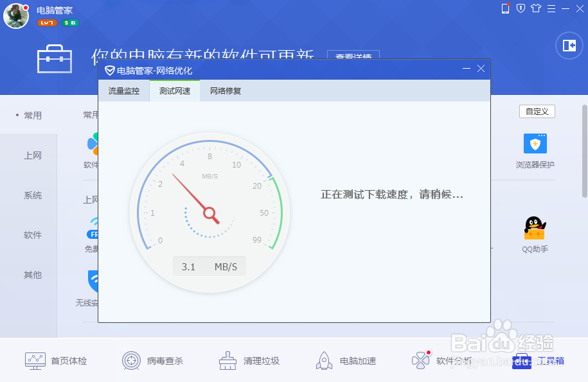The height and width of the screenshot is (382, 588).
Task: Click the 病毒查杀 label
Action: [x=165, y=361]
